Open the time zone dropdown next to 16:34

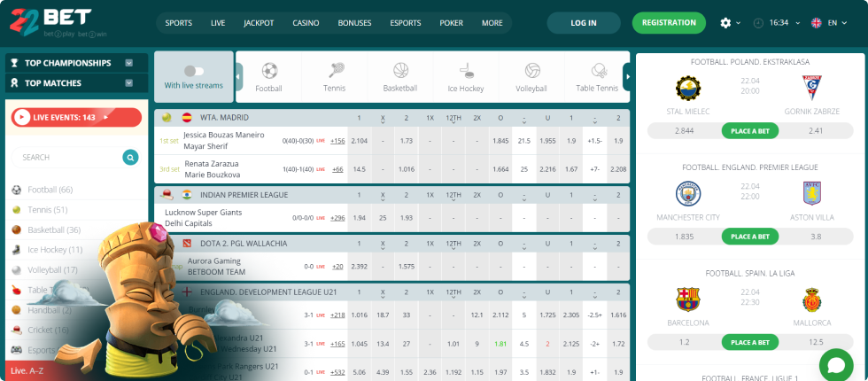coord(798,23)
